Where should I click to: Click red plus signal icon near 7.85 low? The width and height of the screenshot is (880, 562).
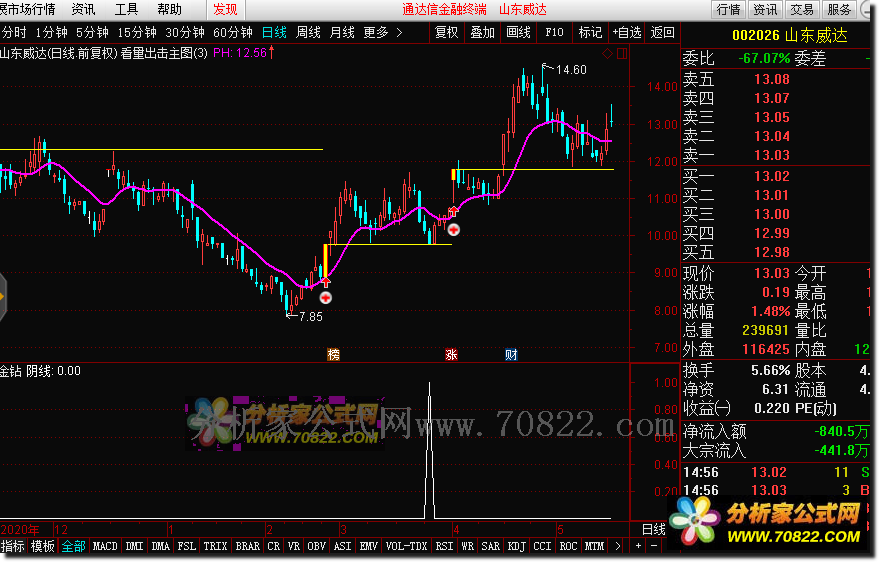click(326, 298)
